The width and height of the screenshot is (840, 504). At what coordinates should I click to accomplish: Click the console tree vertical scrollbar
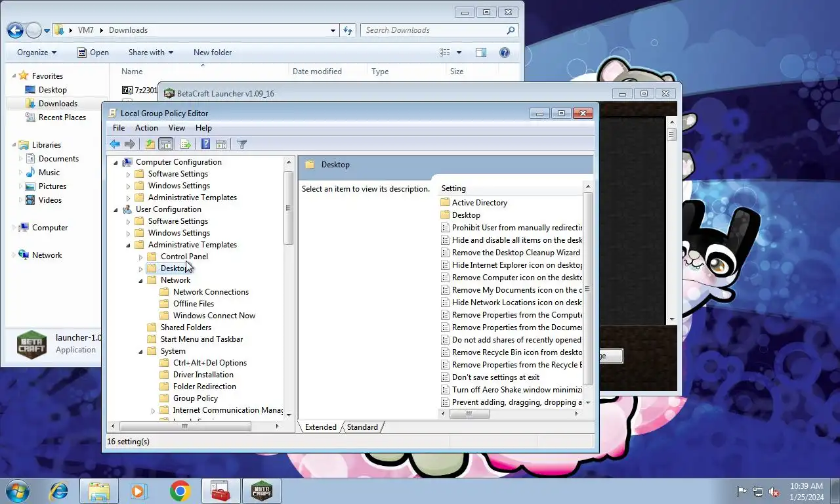(x=288, y=290)
